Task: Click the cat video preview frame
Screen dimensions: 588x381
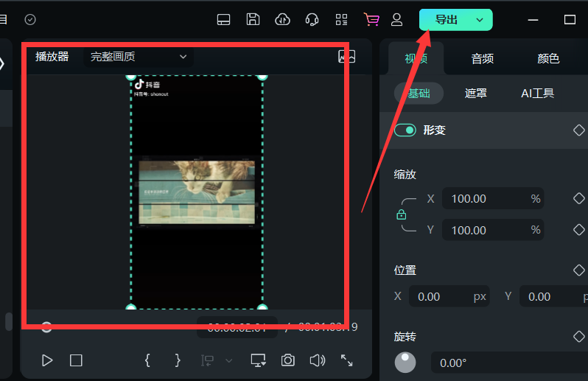Action: (x=197, y=192)
